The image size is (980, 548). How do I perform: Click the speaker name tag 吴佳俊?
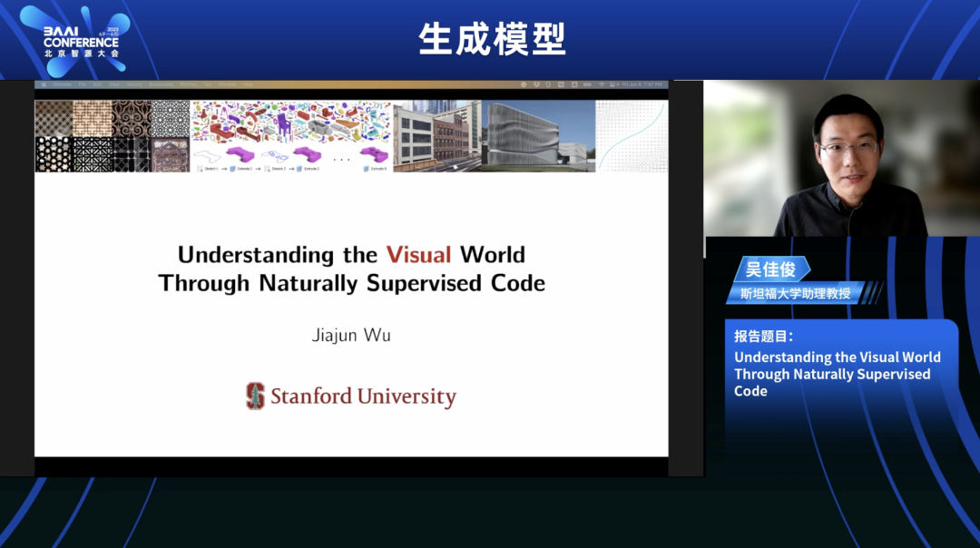coord(770,269)
